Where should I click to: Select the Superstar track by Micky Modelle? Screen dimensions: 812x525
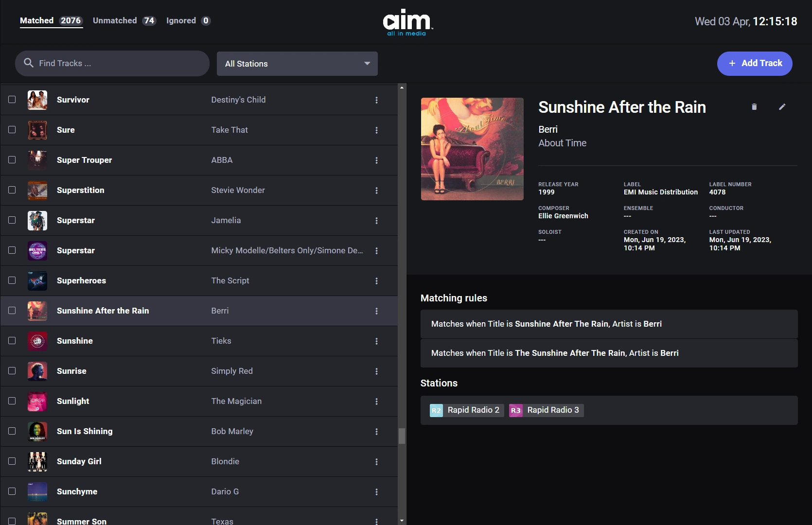(x=199, y=251)
